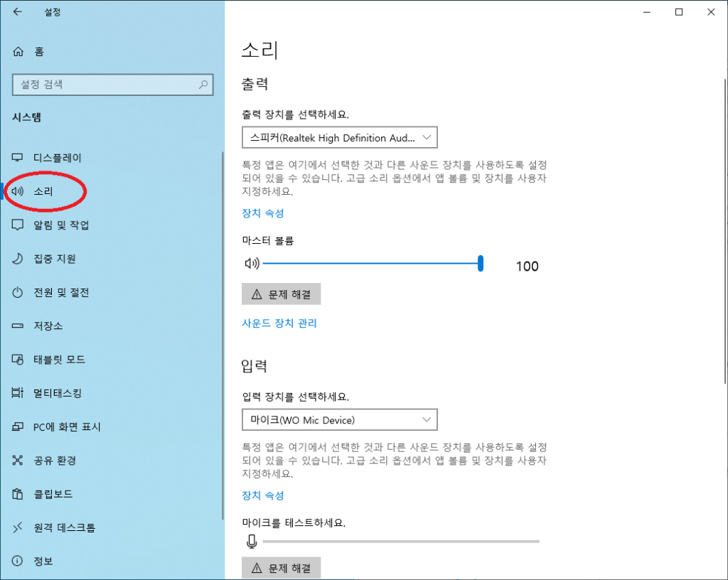Open 장치 속성 link under output section
728x580 pixels.
coord(263,213)
